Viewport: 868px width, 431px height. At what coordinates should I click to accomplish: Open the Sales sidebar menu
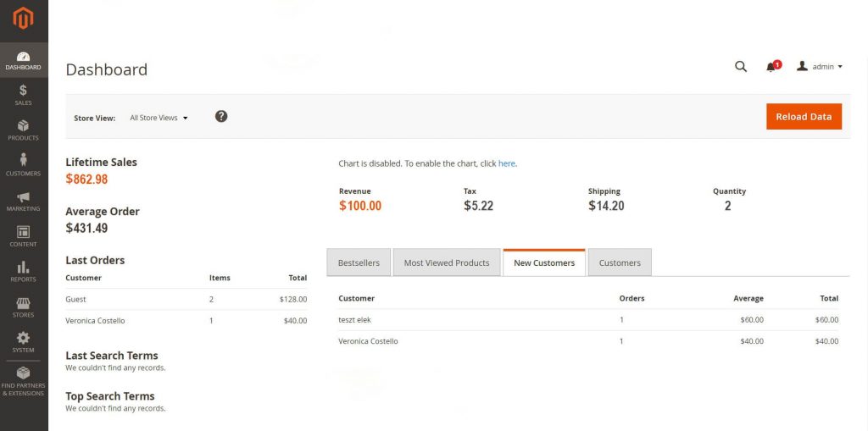(23, 95)
